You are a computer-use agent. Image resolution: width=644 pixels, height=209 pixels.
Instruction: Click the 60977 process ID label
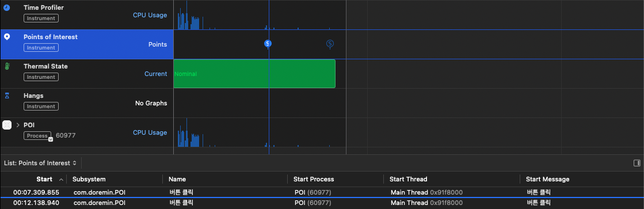pyautogui.click(x=66, y=135)
